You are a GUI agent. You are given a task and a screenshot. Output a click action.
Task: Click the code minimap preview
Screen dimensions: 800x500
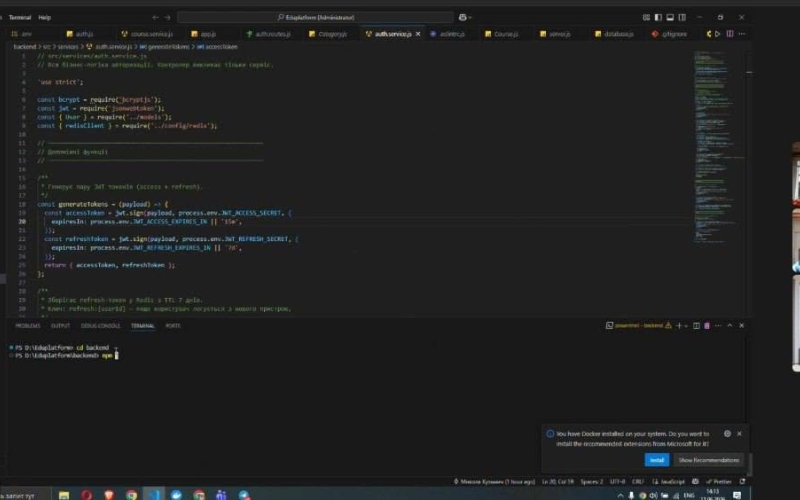pyautogui.click(x=717, y=147)
